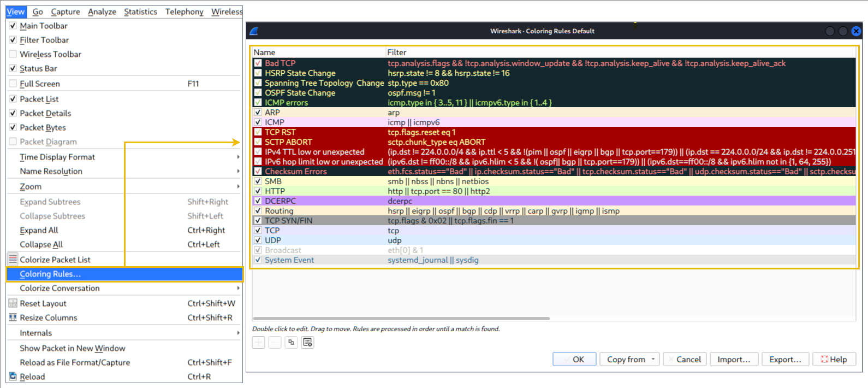Expand the Zoom submenu

tap(124, 186)
